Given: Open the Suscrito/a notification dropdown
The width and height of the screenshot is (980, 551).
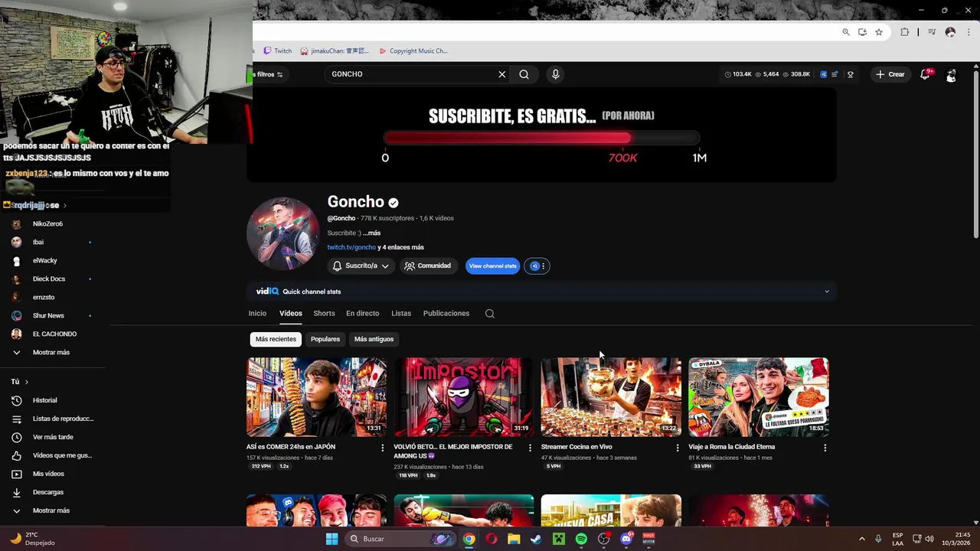Looking at the screenshot, I should 360,266.
